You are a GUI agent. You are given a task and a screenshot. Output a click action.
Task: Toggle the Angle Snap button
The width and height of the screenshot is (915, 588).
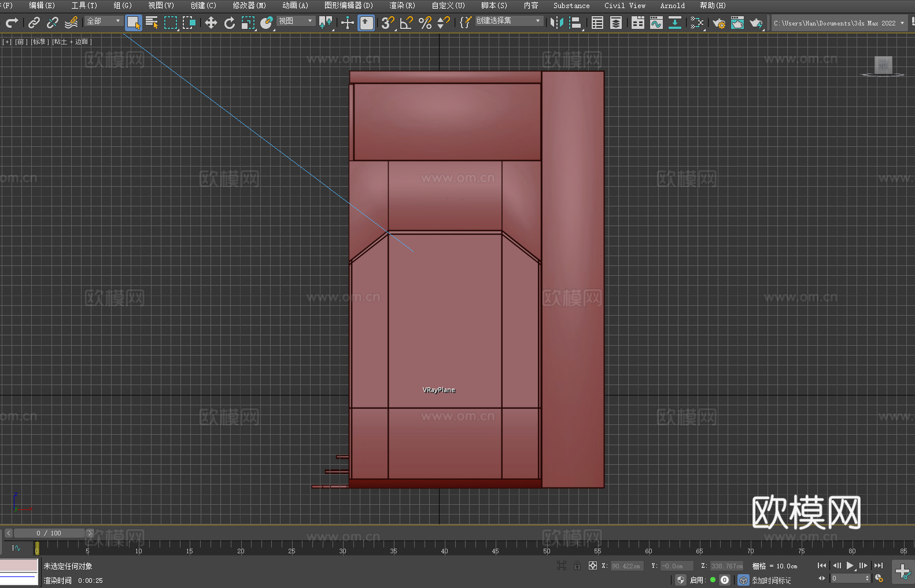pos(407,23)
